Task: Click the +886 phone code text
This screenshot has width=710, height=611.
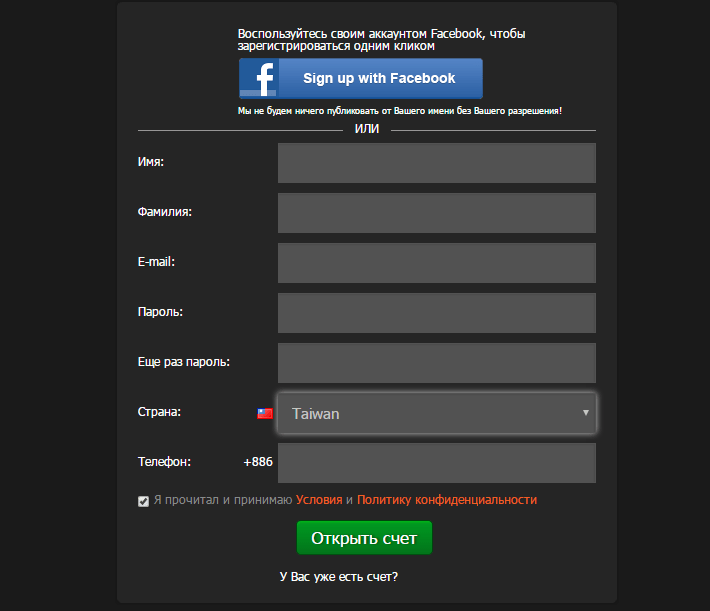Action: pos(258,462)
